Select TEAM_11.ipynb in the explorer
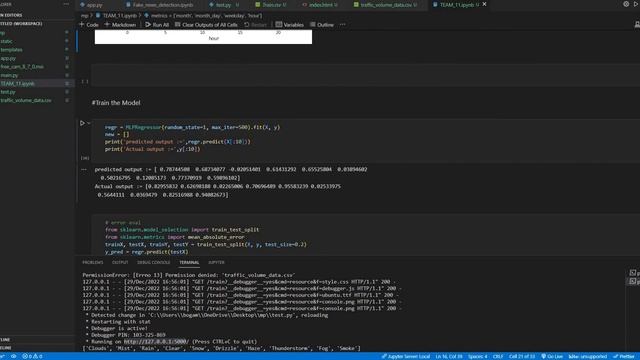Screen dimensions: 640x360 18,83
